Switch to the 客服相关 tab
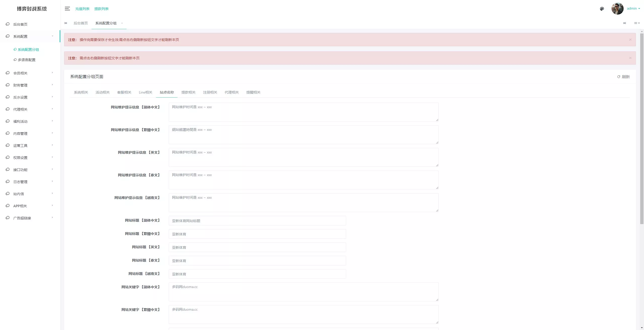 tap(124, 92)
